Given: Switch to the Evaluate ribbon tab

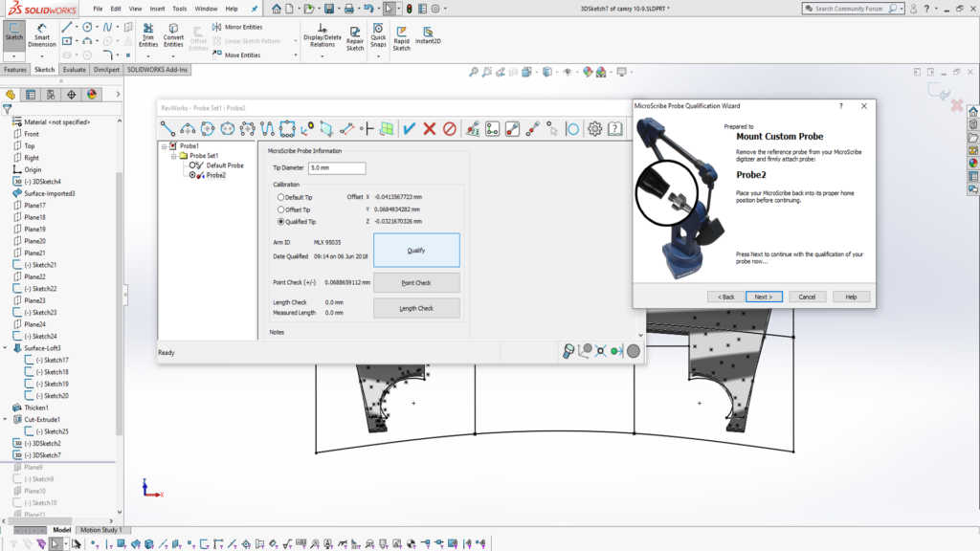Looking at the screenshot, I should pyautogui.click(x=76, y=69).
